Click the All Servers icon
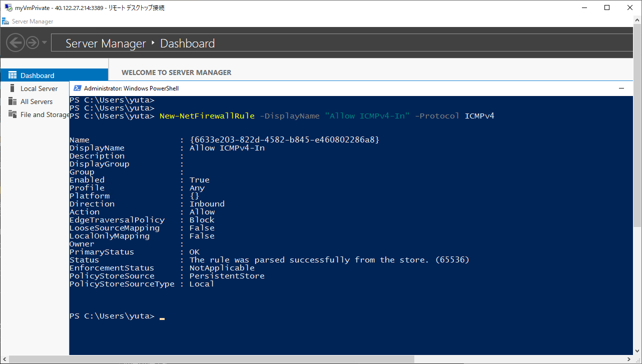Screen dimensions: 642x364 13,101
